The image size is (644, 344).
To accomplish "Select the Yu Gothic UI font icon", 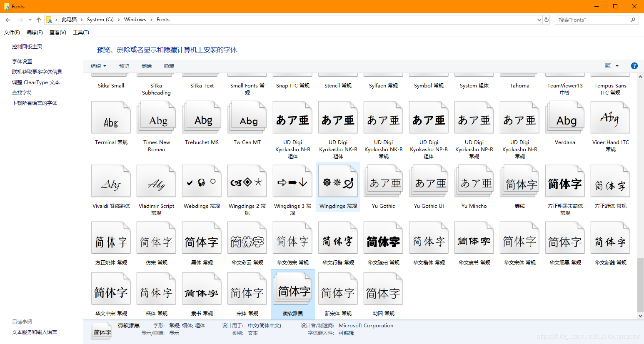I will 429,181.
